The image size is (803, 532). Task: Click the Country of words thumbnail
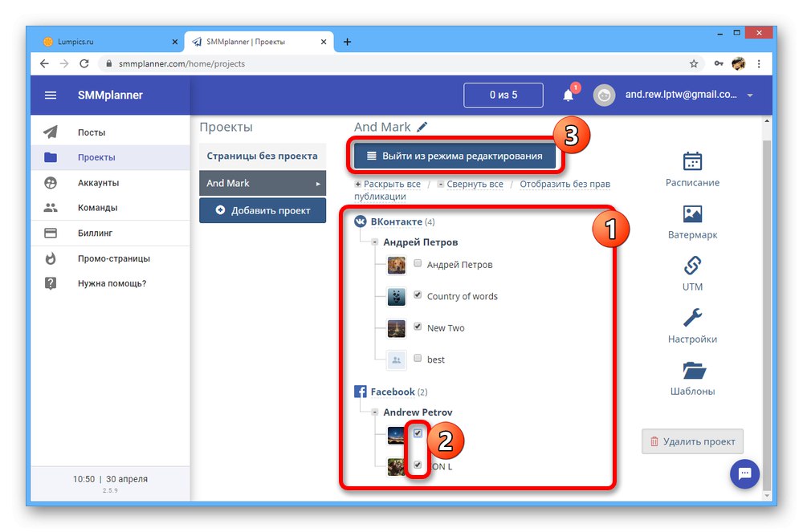tap(397, 297)
